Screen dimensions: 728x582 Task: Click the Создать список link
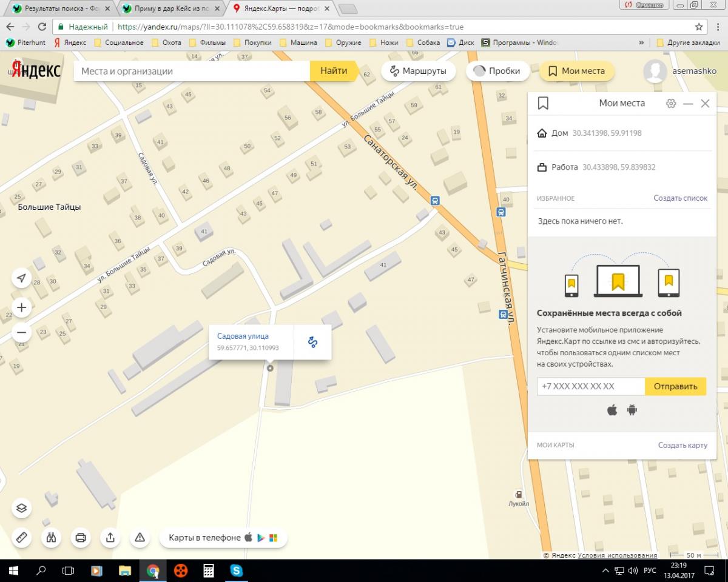coord(680,198)
